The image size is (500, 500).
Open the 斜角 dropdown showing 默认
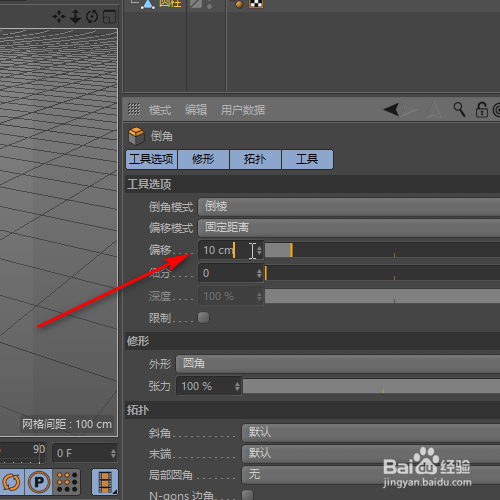point(371,433)
